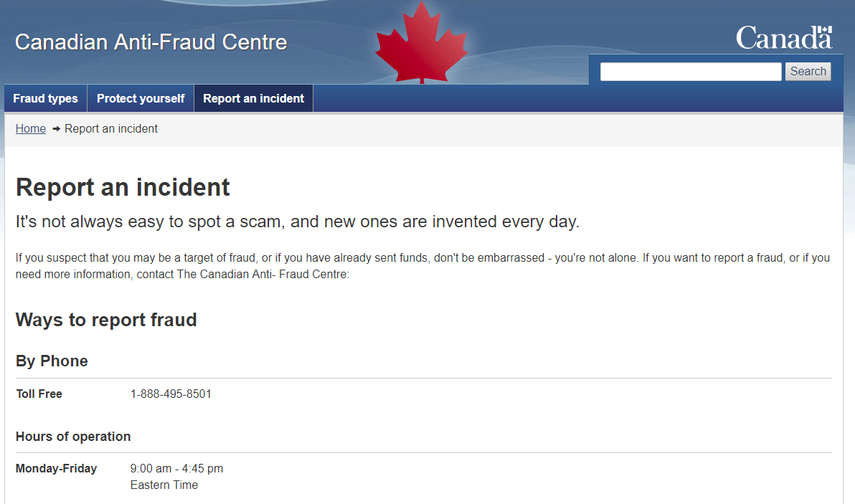Focus the site search text box
Image resolution: width=855 pixels, height=504 pixels.
tap(690, 72)
